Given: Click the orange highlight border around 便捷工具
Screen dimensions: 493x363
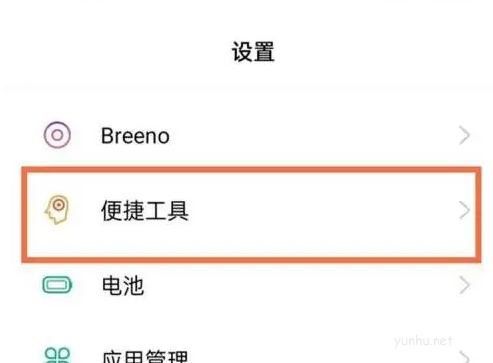Looking at the screenshot, I should tap(251, 169).
